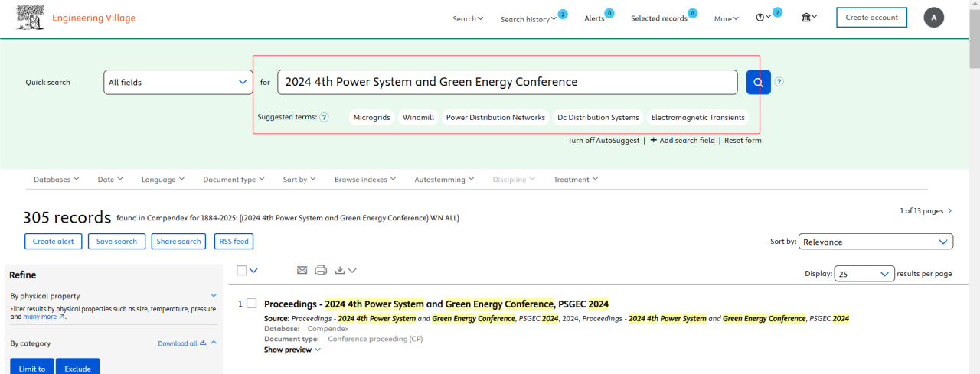Click Turn off AutoSuggest link

[x=603, y=140]
